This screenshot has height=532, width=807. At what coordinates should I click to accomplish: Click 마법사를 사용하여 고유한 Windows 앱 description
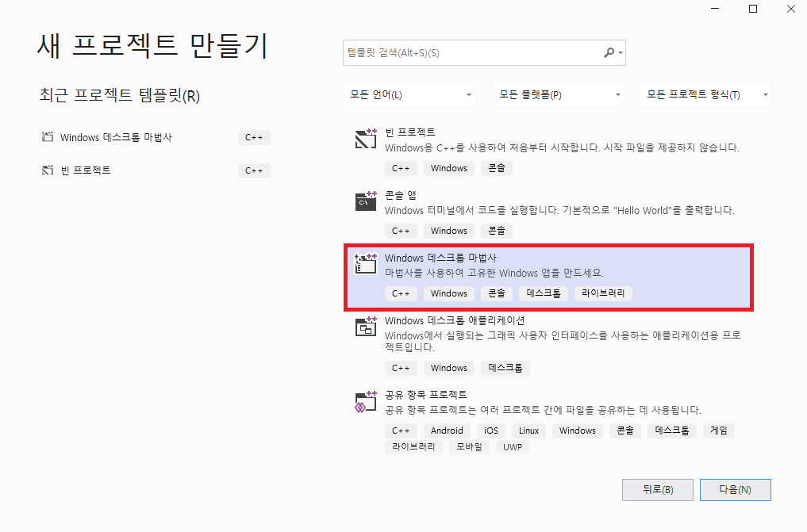click(x=494, y=273)
